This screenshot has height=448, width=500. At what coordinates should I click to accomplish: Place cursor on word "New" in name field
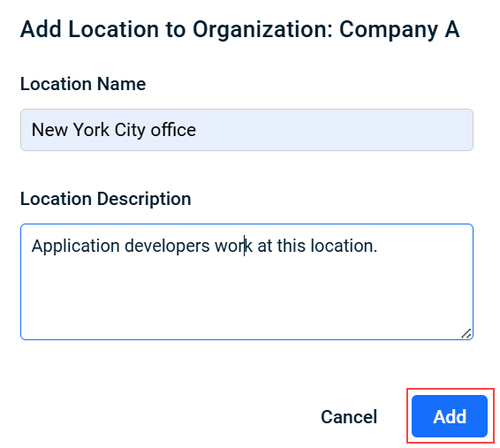click(x=49, y=130)
